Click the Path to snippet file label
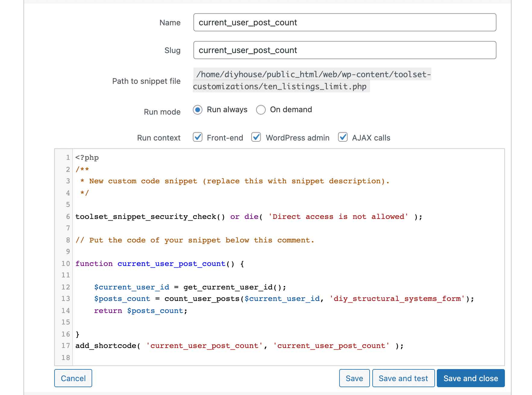This screenshot has height=395, width=532. [146, 81]
